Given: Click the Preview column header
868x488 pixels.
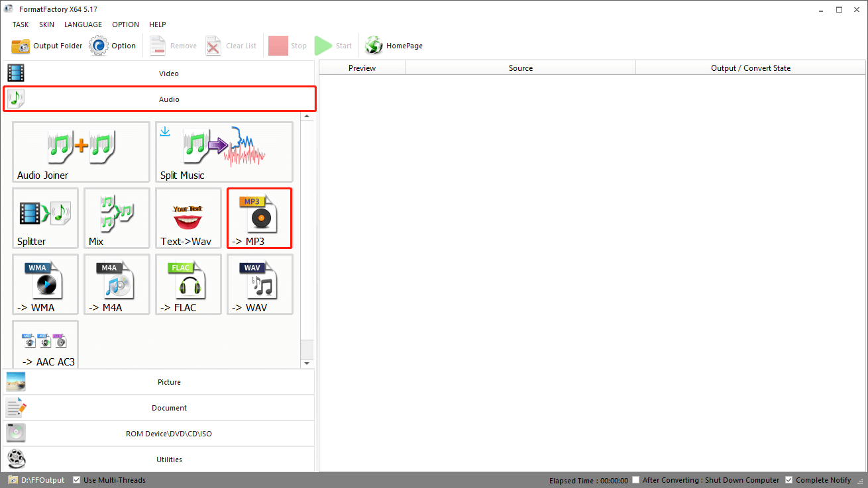Looking at the screenshot, I should pos(362,68).
